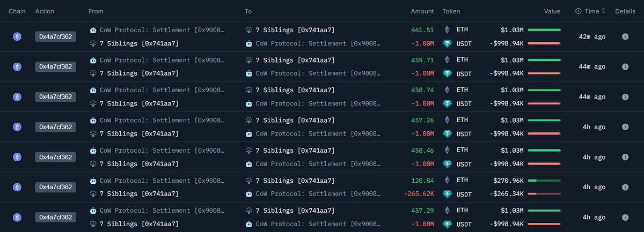Open details icon for the 457.29 ETH transaction

tap(625, 217)
